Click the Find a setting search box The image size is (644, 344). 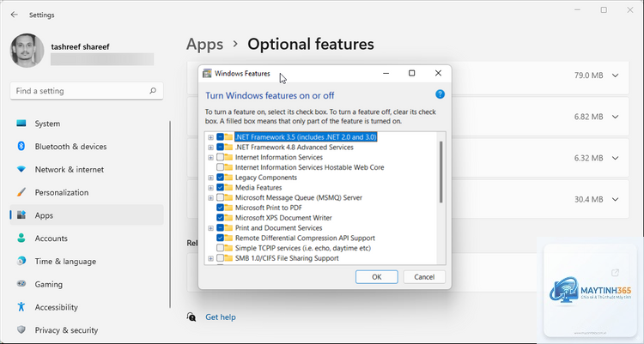pyautogui.click(x=87, y=91)
